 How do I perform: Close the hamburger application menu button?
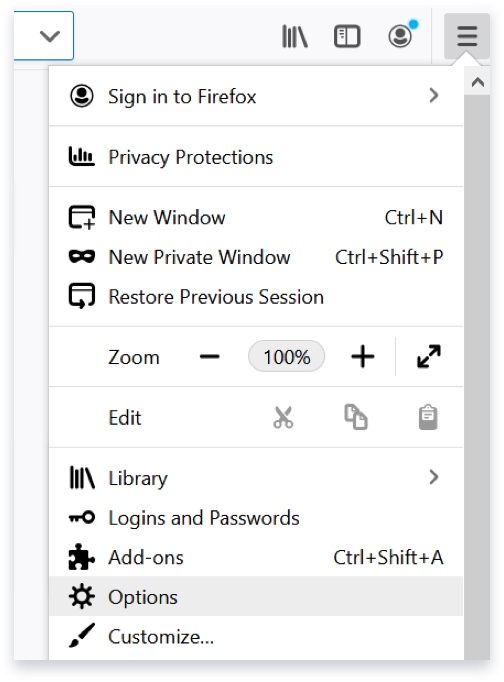(x=467, y=36)
